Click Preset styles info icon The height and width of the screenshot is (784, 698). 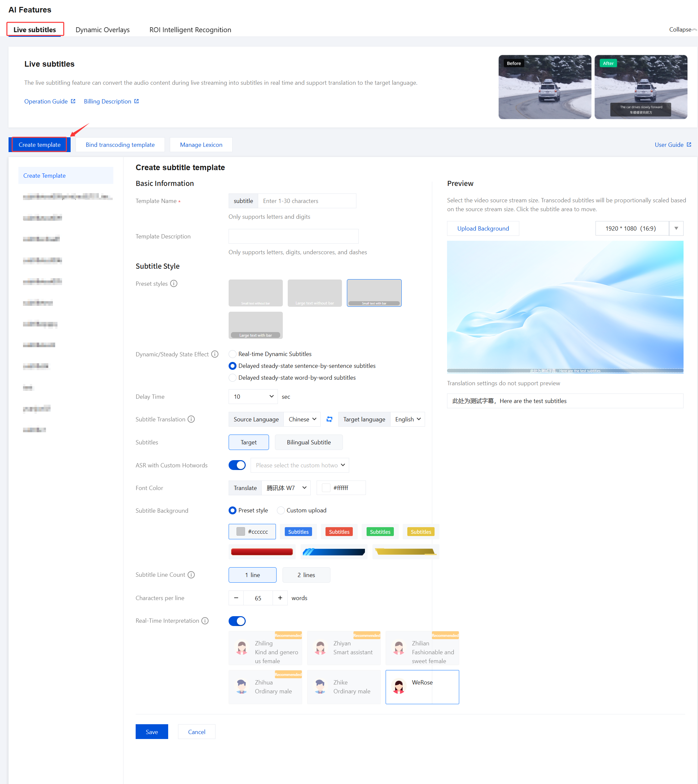point(174,283)
